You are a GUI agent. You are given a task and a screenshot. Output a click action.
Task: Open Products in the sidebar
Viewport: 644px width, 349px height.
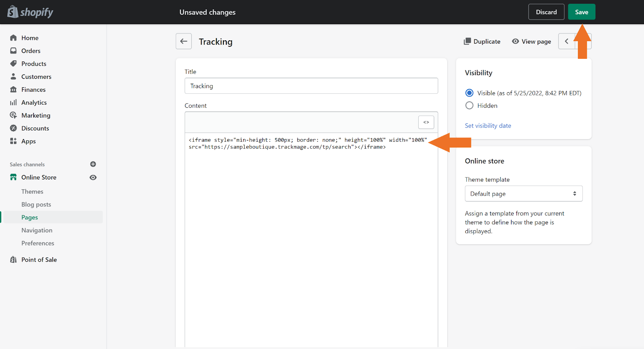pos(34,64)
